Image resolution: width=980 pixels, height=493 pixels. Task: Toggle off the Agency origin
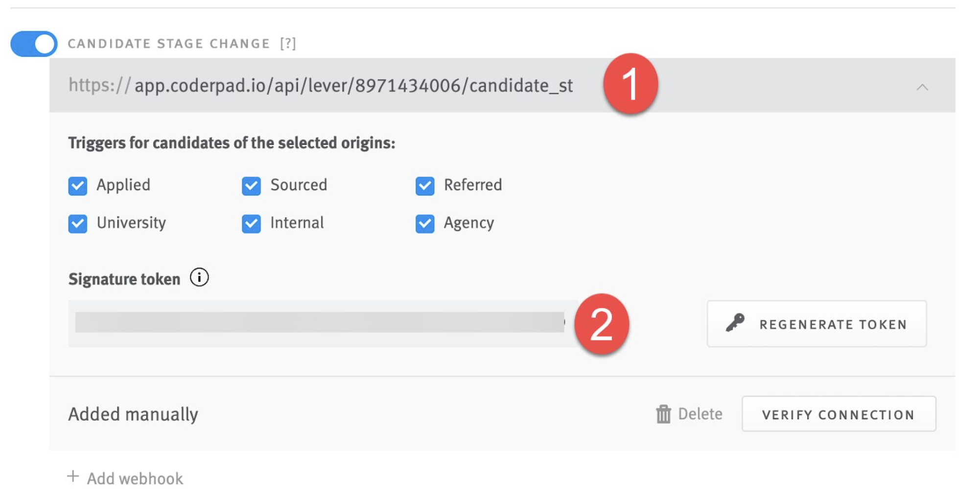425,224
